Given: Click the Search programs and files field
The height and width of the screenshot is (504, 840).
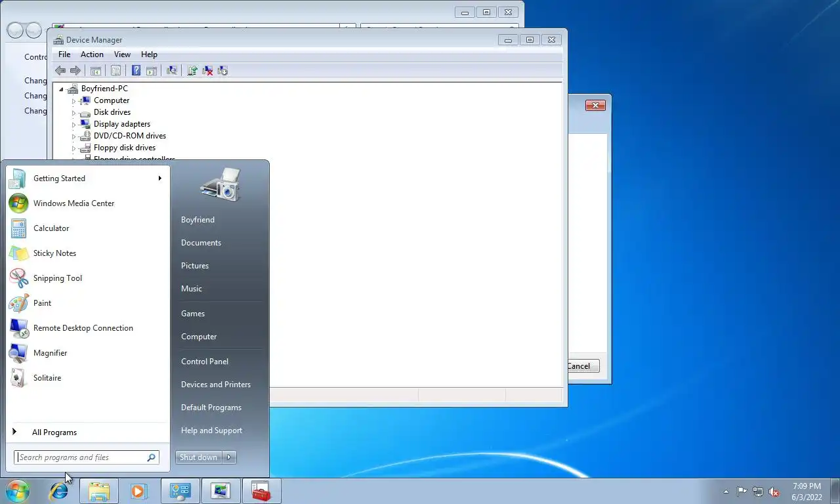Looking at the screenshot, I should pos(86,457).
